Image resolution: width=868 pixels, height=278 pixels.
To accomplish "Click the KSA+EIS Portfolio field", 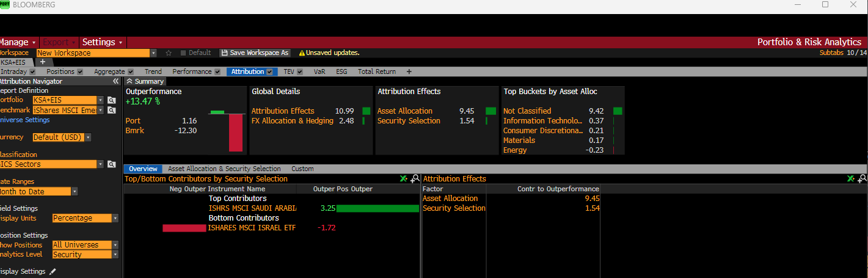I will [65, 100].
